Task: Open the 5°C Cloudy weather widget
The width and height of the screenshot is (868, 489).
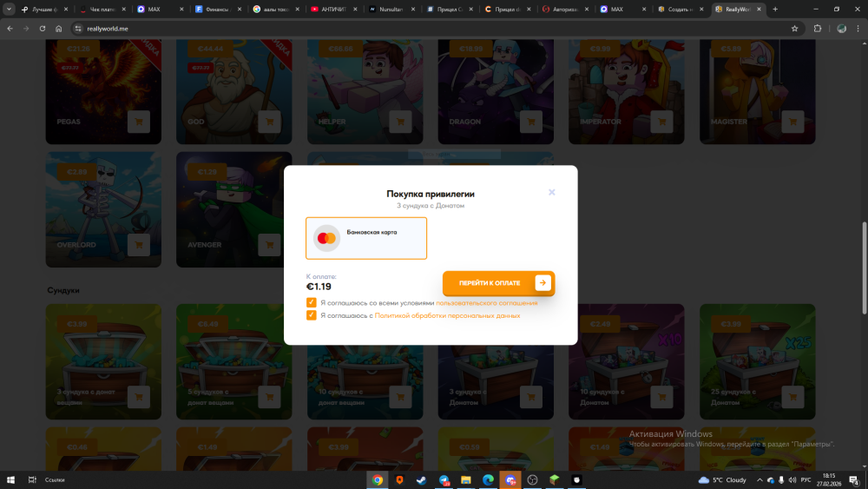Action: tap(722, 480)
